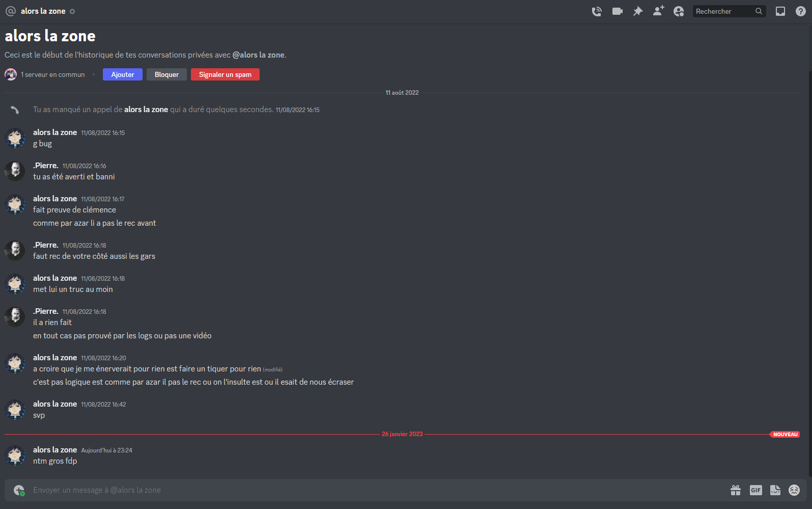Open the gift Nitro icon

point(736,490)
